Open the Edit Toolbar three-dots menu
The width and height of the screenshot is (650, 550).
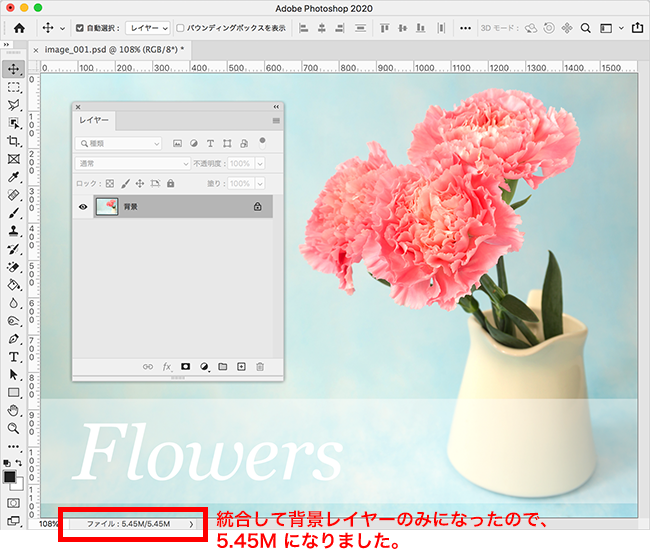(x=13, y=446)
